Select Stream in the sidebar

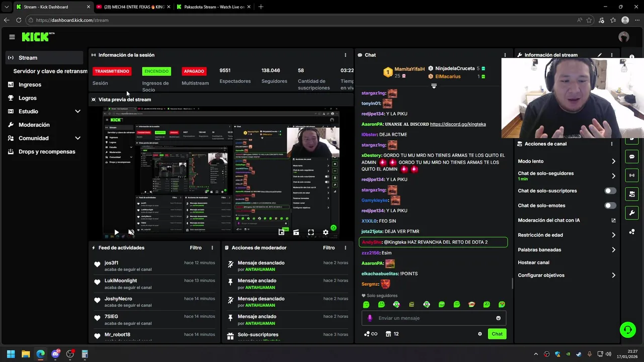(44, 58)
